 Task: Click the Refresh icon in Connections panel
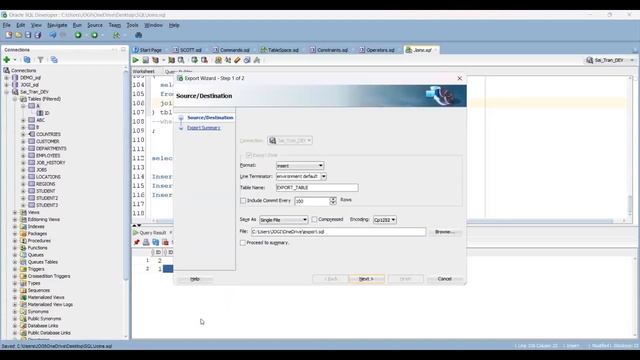click(x=27, y=60)
